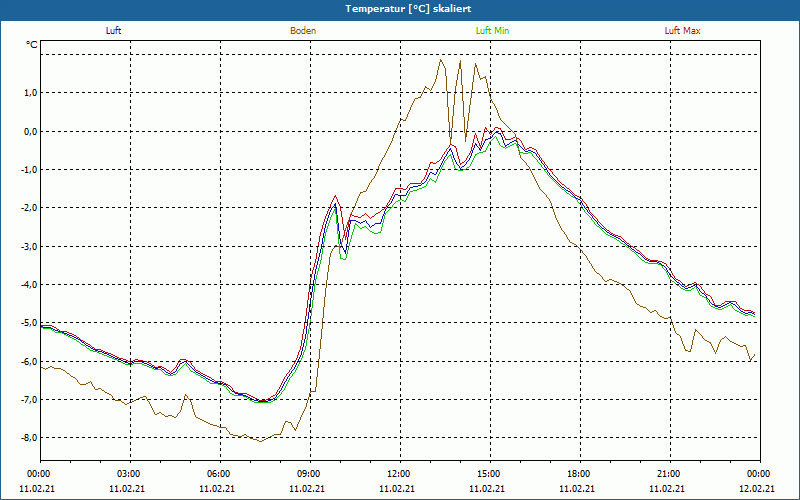Click the red 'Luft Max' legend label
Image resolution: width=800 pixels, height=500 pixels.
(682, 31)
